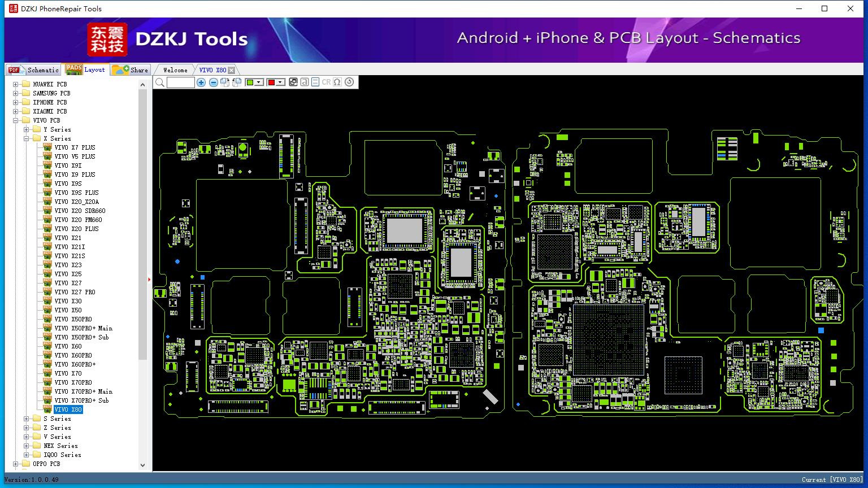Open the VIVO X7 PLUS layout
This screenshot has width=868, height=488.
click(x=75, y=147)
